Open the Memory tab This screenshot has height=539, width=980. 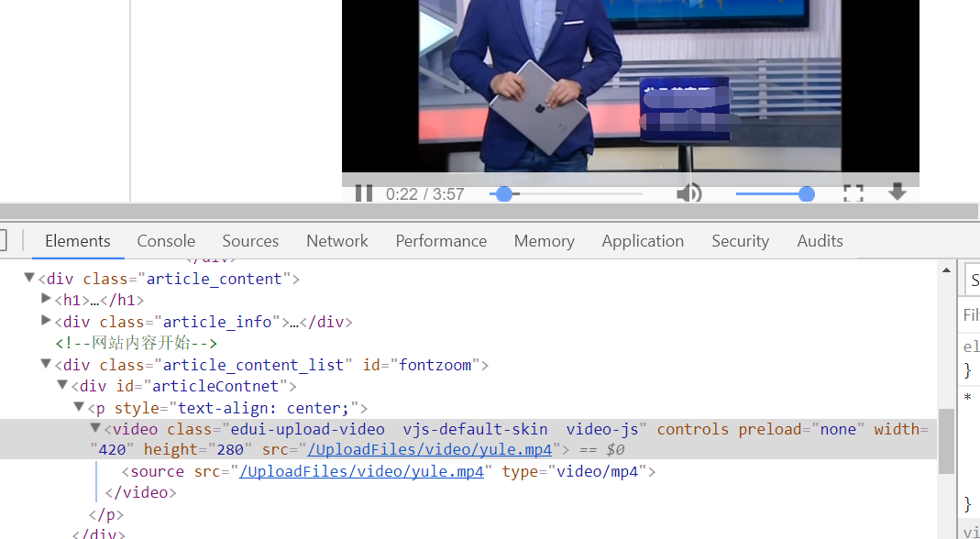tap(544, 241)
